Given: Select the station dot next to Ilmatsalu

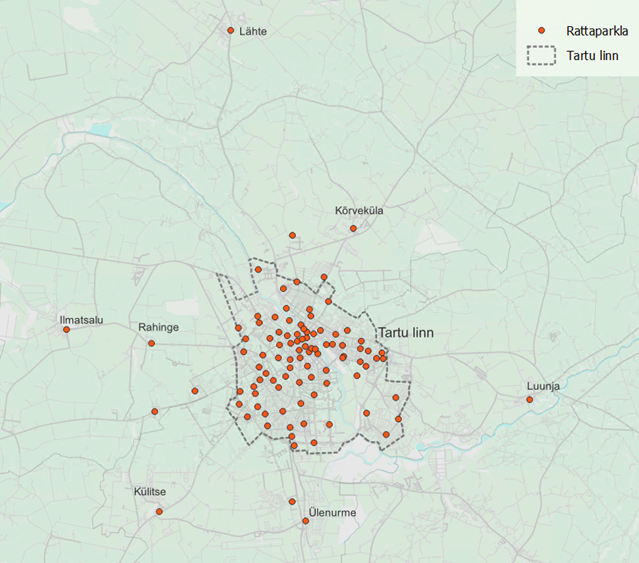Looking at the screenshot, I should click(x=66, y=330).
